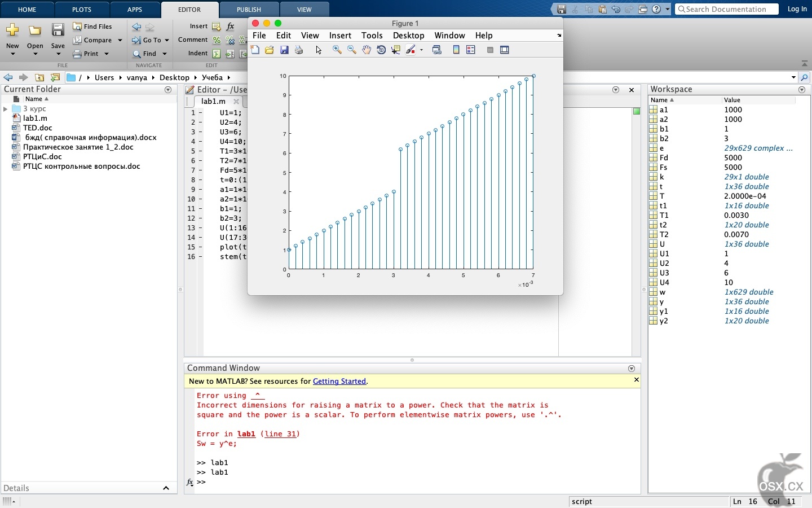812x508 pixels.
Task: Click the 'line 31' error link
Action: (x=281, y=434)
